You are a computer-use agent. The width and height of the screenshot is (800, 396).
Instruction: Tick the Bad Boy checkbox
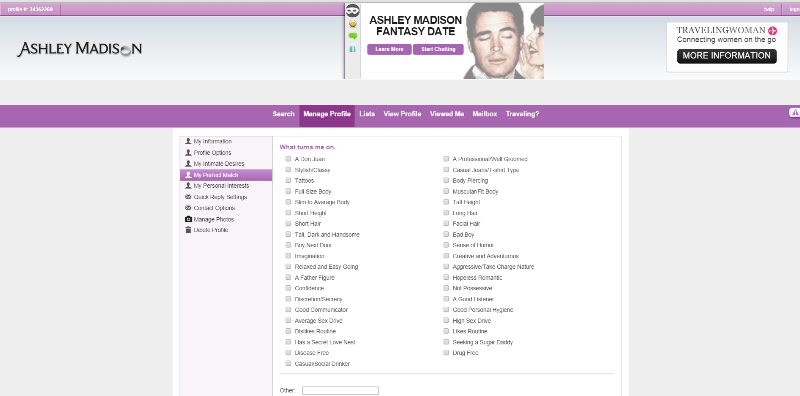pos(446,235)
